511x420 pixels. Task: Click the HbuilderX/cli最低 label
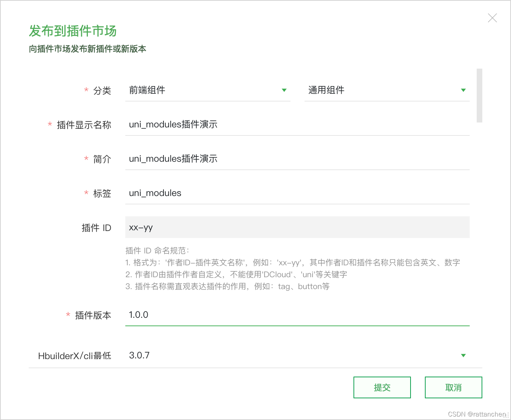[75, 356]
